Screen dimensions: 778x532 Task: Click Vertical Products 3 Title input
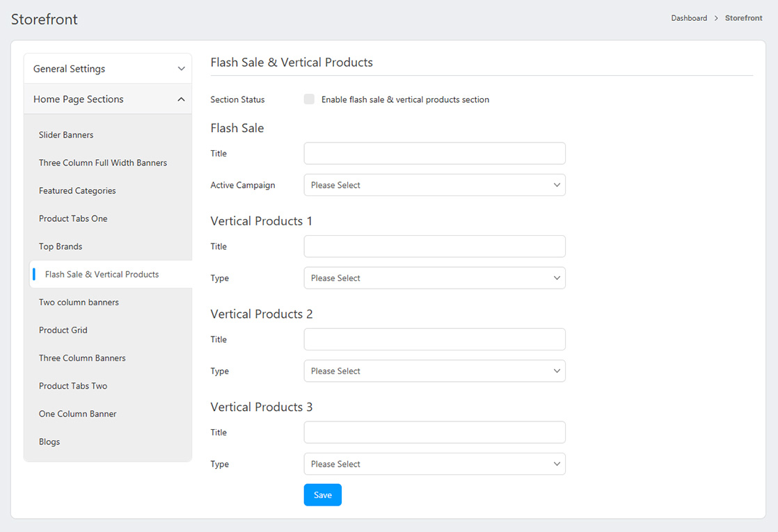[x=434, y=433]
